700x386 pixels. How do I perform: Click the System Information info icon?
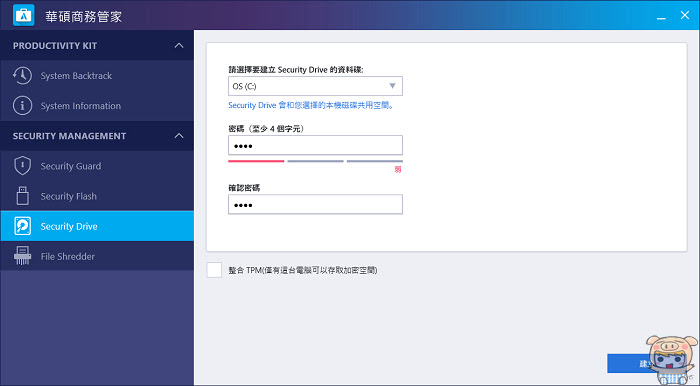tap(22, 106)
